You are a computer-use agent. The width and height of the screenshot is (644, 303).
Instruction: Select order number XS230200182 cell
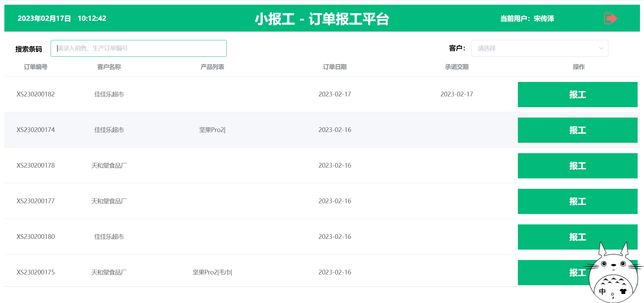point(36,94)
